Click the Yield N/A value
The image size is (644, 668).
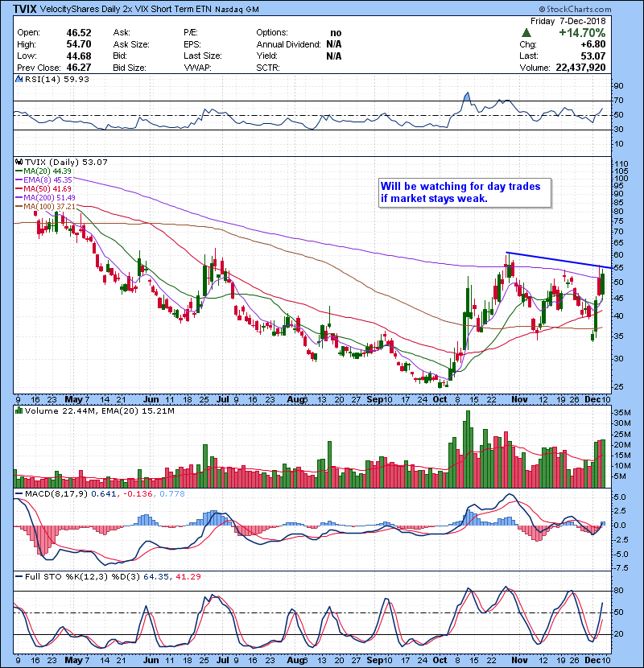pyautogui.click(x=334, y=56)
